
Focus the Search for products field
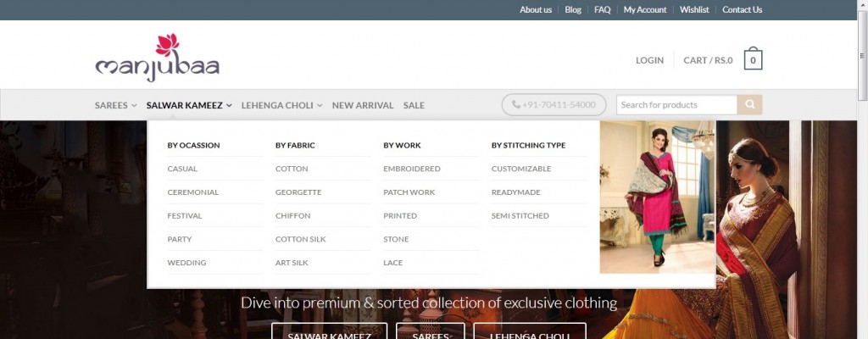[676, 105]
